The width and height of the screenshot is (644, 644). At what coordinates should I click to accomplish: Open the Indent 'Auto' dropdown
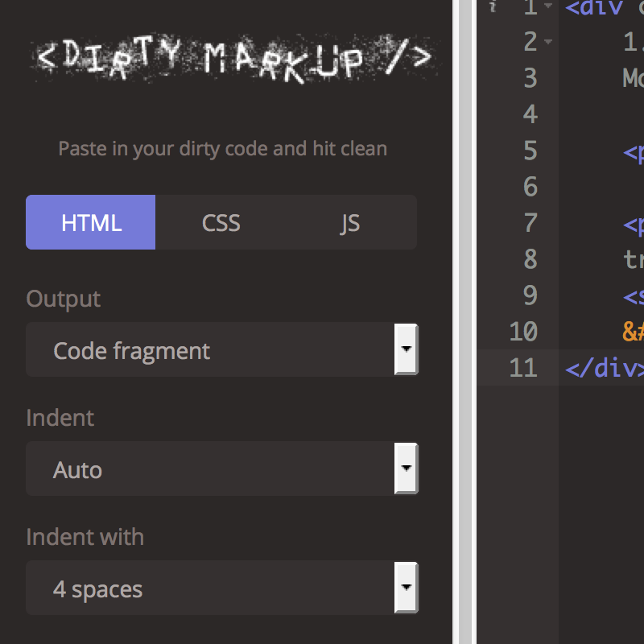222,469
